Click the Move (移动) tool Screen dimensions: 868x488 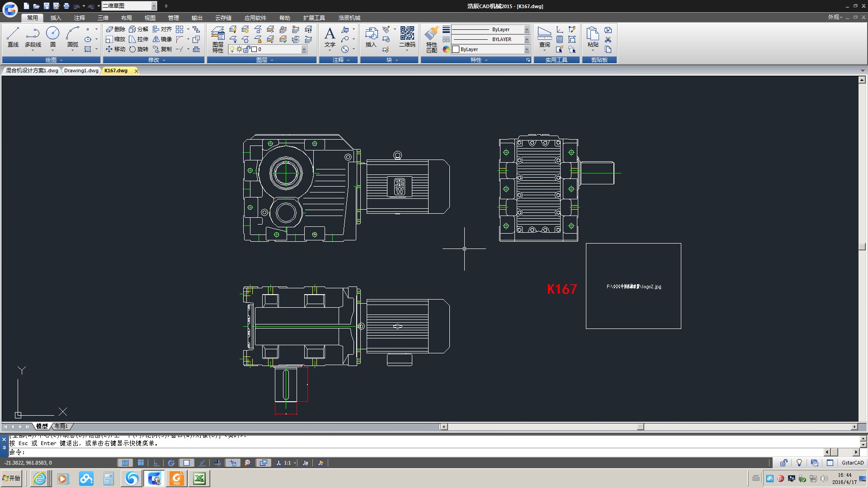pos(115,49)
